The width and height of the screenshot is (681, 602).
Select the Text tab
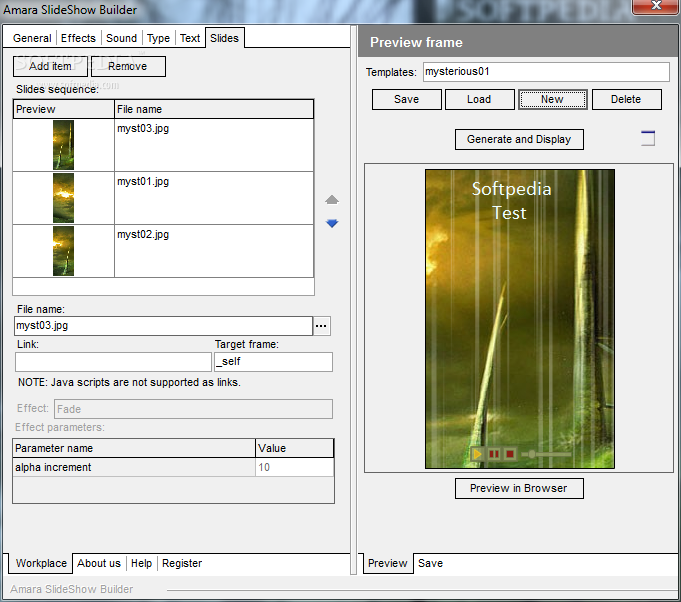point(190,38)
